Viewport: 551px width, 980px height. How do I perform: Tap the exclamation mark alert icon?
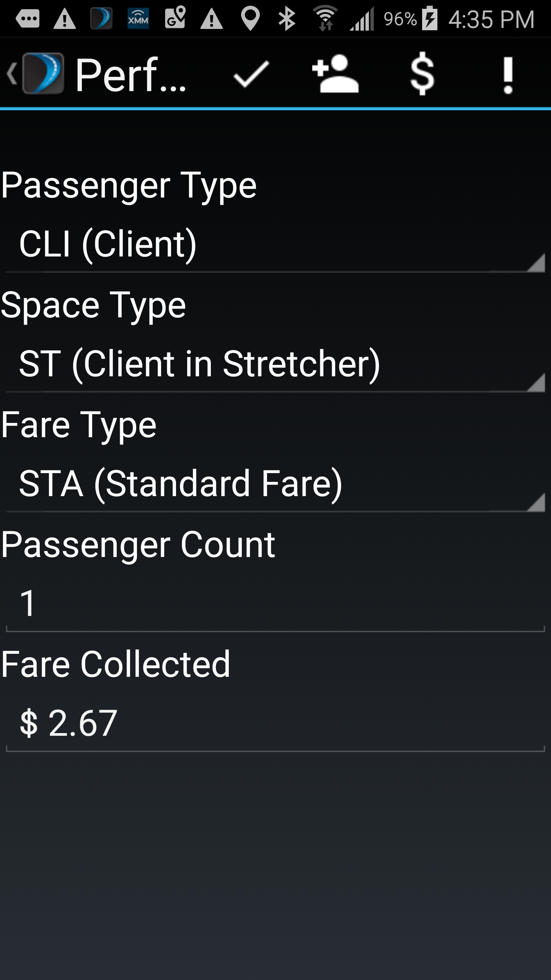coord(508,74)
